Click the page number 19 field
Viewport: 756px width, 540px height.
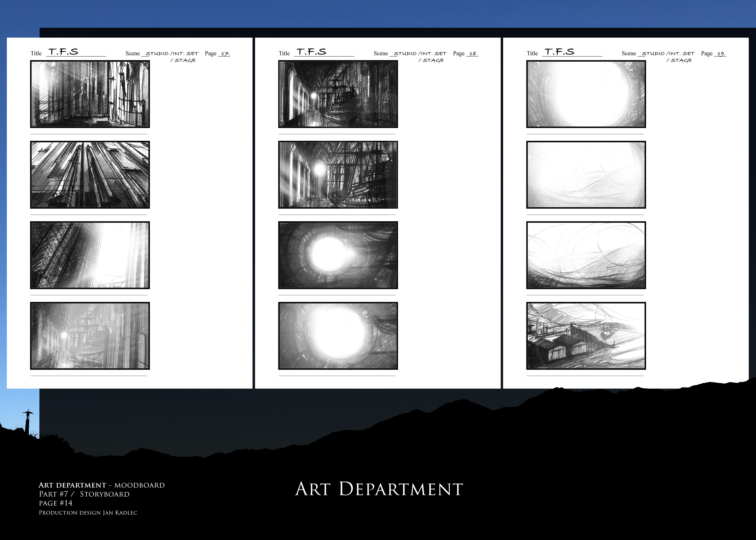point(720,53)
